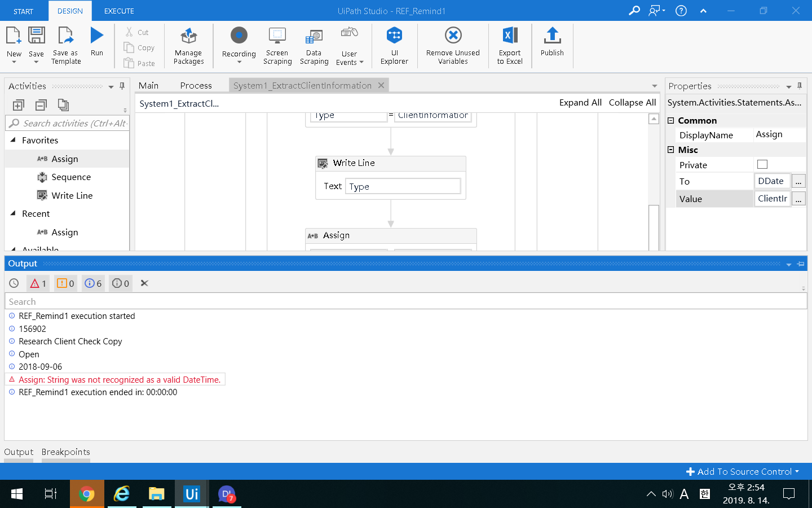Open the Output panel options dropdown

point(789,264)
